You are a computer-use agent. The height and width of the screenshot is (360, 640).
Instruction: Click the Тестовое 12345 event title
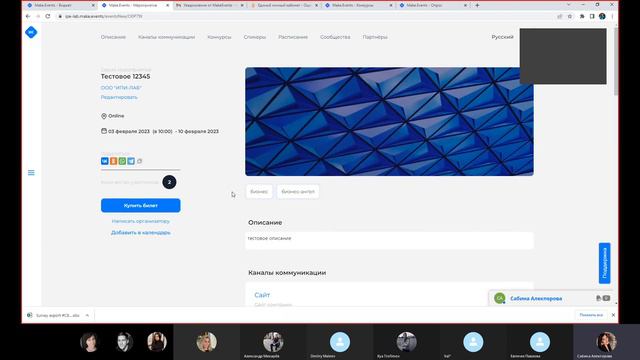(x=125, y=76)
